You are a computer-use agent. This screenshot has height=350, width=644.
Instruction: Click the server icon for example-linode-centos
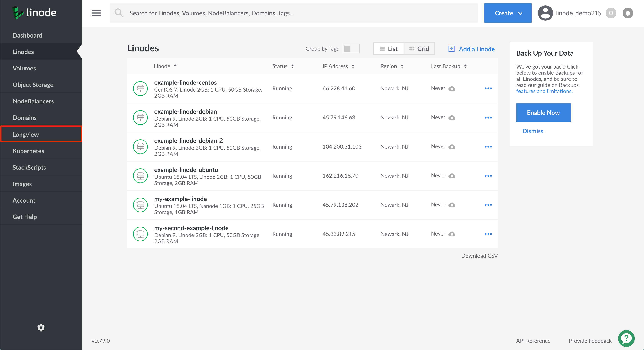pyautogui.click(x=140, y=88)
